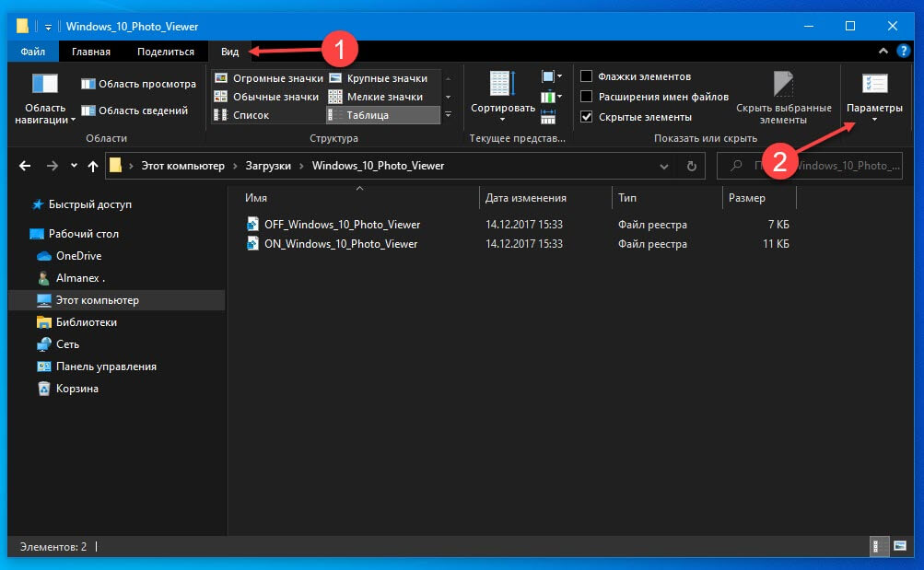Select Рабочий стол in navigation pane
The height and width of the screenshot is (570, 924).
[83, 234]
